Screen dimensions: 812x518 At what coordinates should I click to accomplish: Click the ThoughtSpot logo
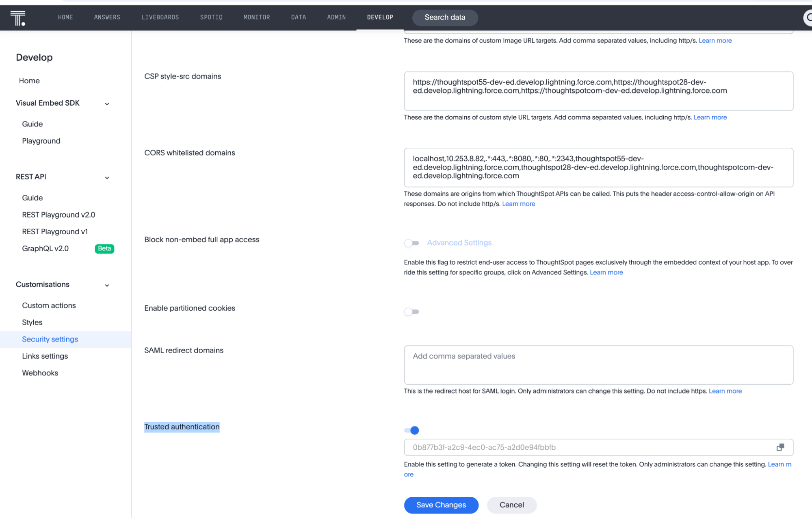pos(18,17)
